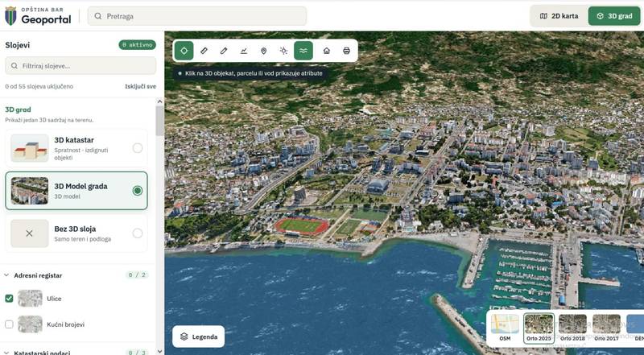
Task: Click Isključi sve to disable all layers
Action: [x=140, y=86]
